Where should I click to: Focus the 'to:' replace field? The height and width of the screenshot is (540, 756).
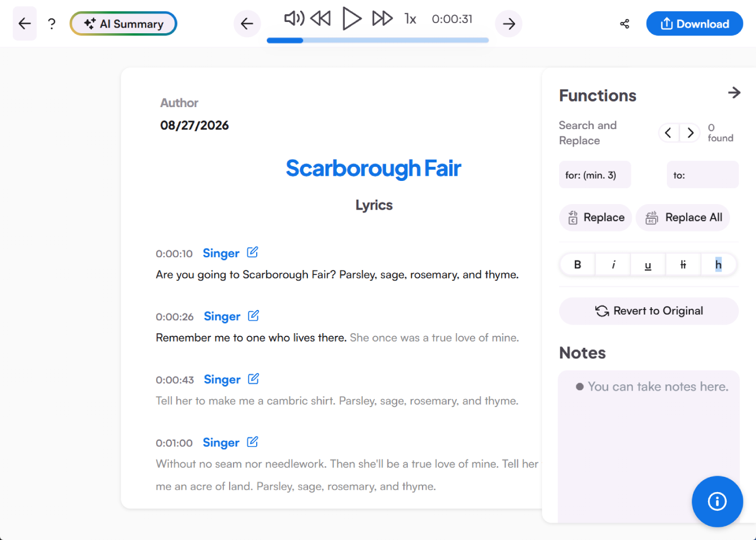[702, 175]
